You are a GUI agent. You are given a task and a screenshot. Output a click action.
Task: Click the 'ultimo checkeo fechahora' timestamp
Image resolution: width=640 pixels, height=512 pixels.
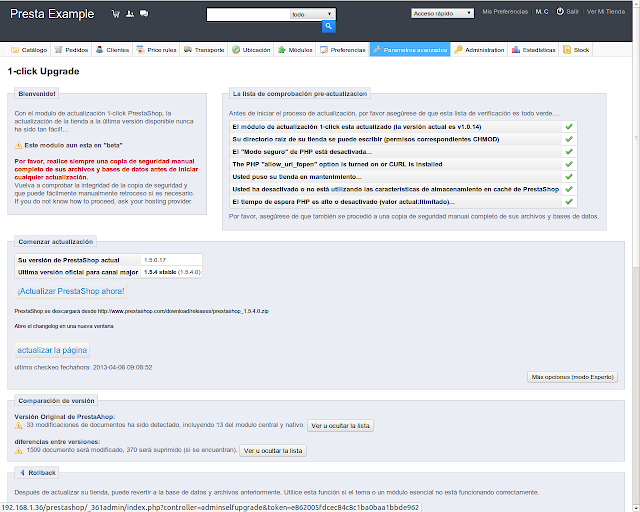pos(83,367)
